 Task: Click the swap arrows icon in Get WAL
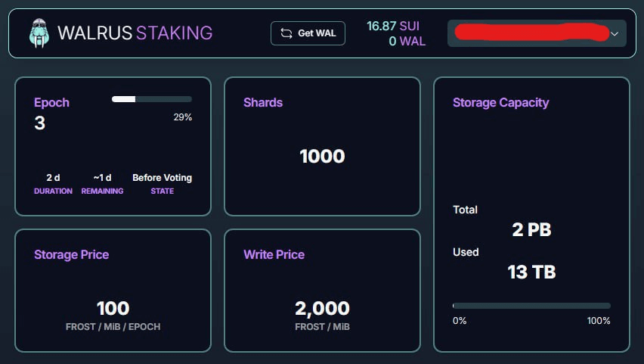click(x=286, y=33)
